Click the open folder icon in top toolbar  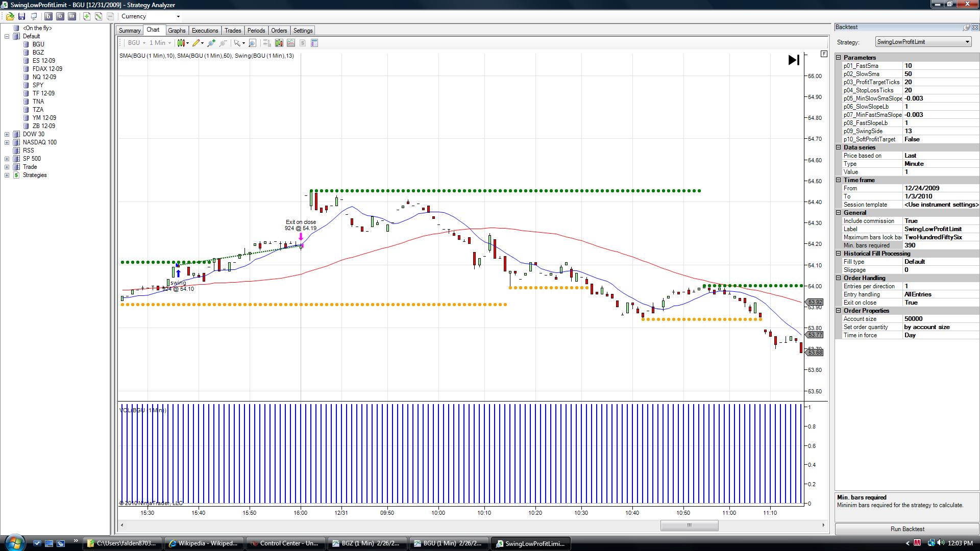pyautogui.click(x=10, y=16)
